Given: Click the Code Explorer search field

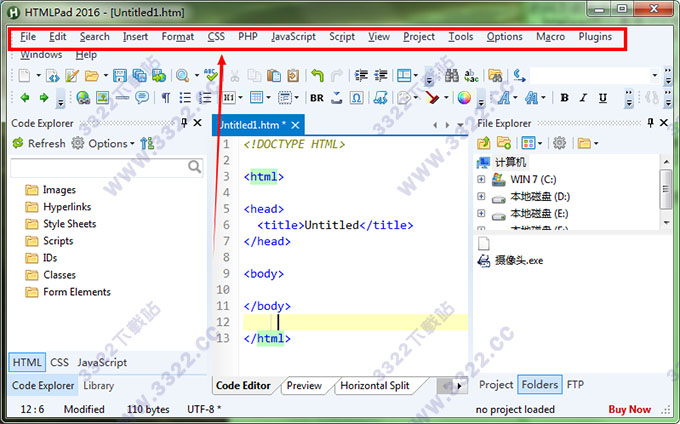Looking at the screenshot, I should point(107,167).
